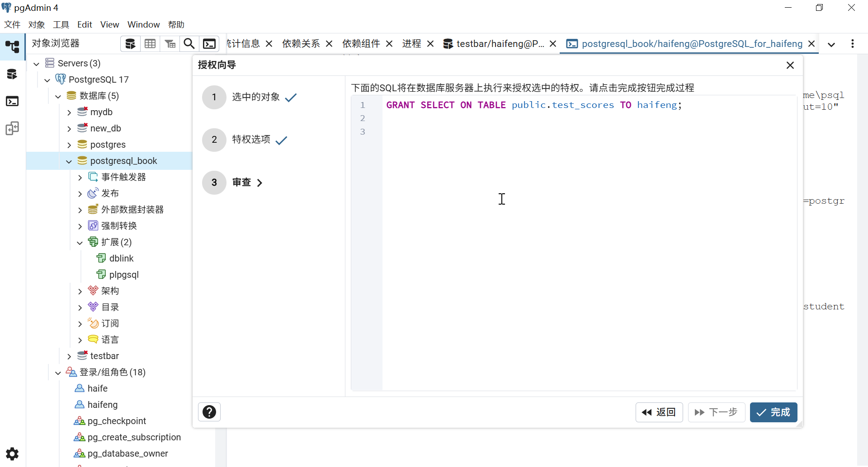Click the help question mark icon
The image size is (868, 467).
click(x=209, y=412)
